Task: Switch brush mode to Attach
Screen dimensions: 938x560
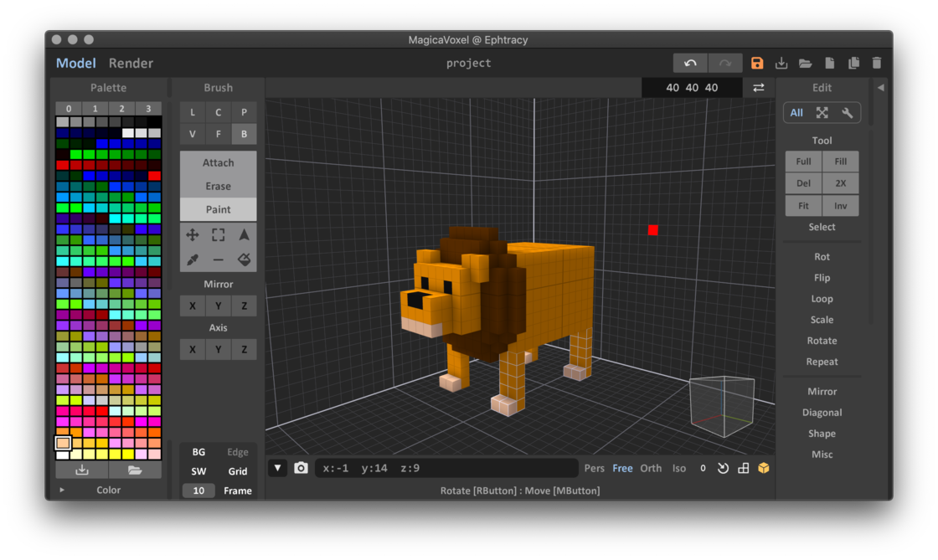Action: [218, 162]
